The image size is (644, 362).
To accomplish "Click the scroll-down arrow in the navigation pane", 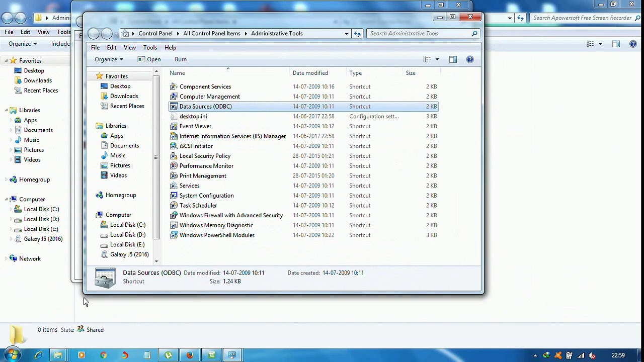I will (x=156, y=261).
